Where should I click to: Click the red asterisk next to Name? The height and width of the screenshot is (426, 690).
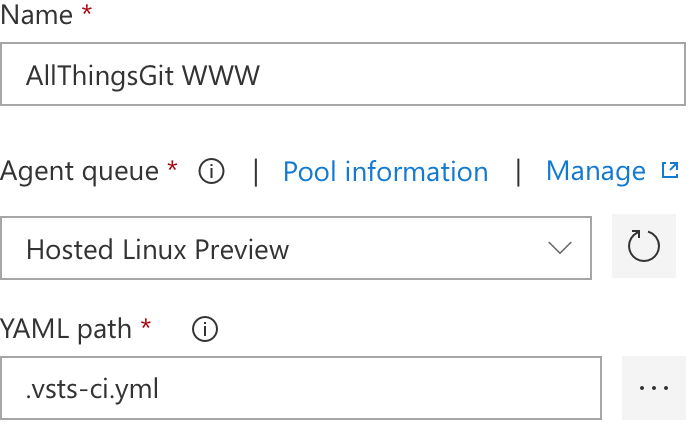(x=87, y=10)
